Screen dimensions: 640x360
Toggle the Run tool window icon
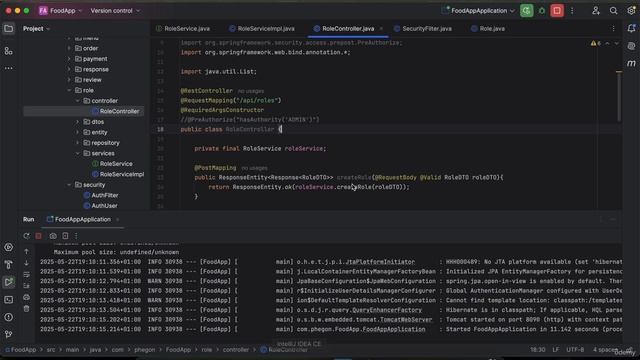coord(9,282)
